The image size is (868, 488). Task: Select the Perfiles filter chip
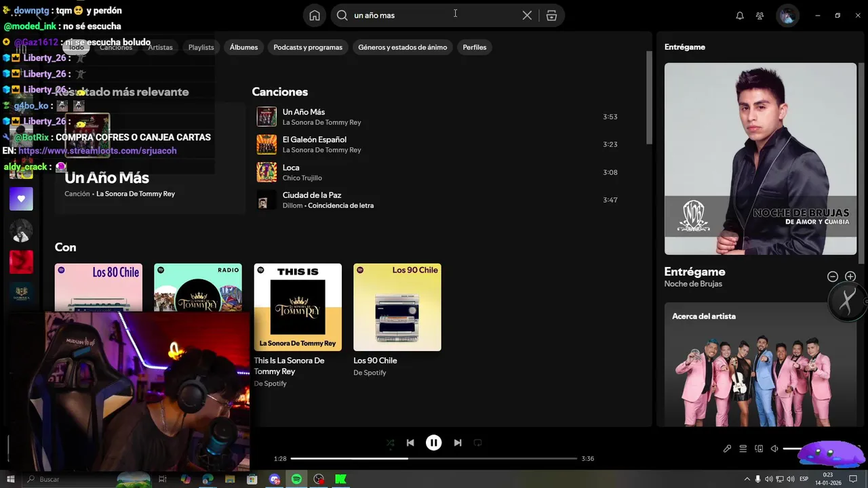tap(475, 47)
